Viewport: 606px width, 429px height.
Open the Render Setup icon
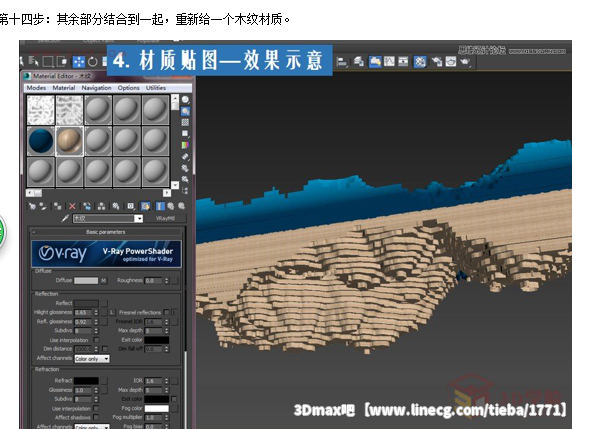pos(437,62)
